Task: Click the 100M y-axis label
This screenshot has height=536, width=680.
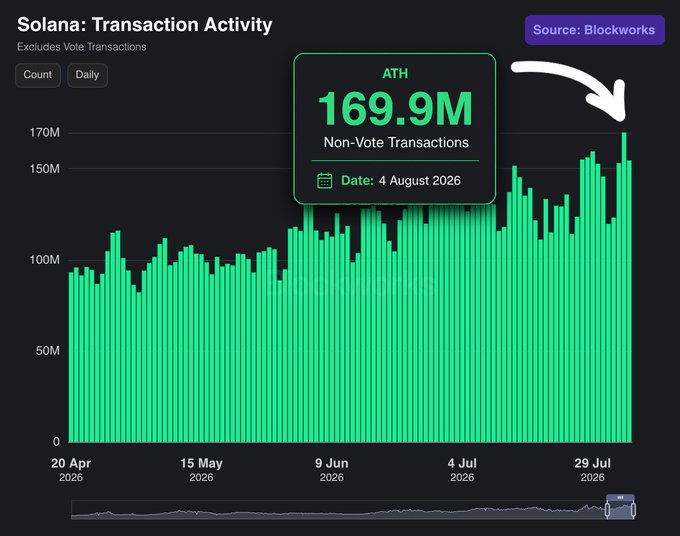Action: click(x=45, y=260)
